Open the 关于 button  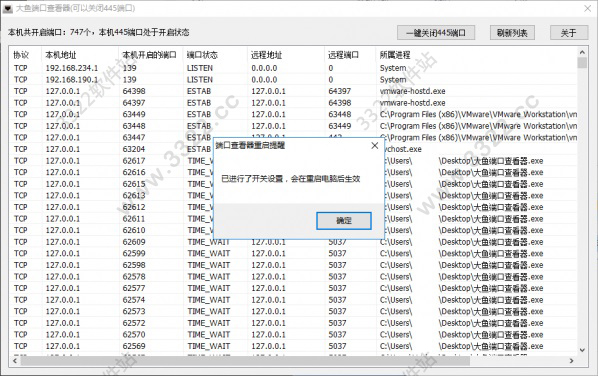(568, 33)
